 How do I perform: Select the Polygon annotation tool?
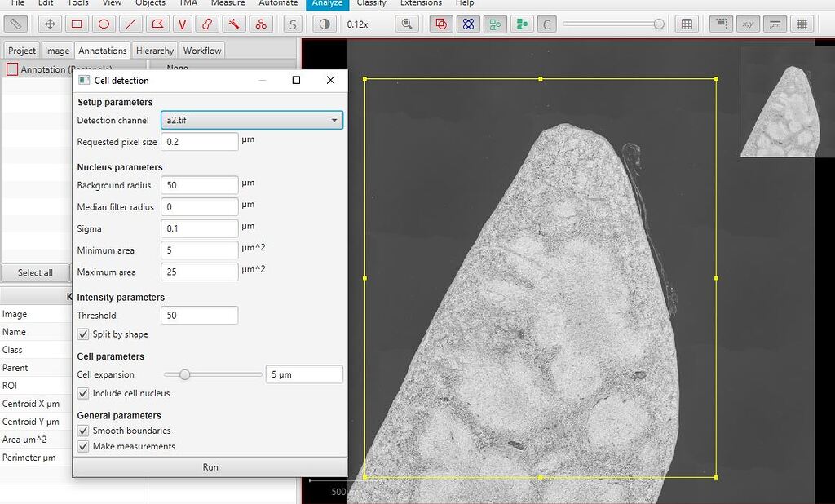point(157,24)
